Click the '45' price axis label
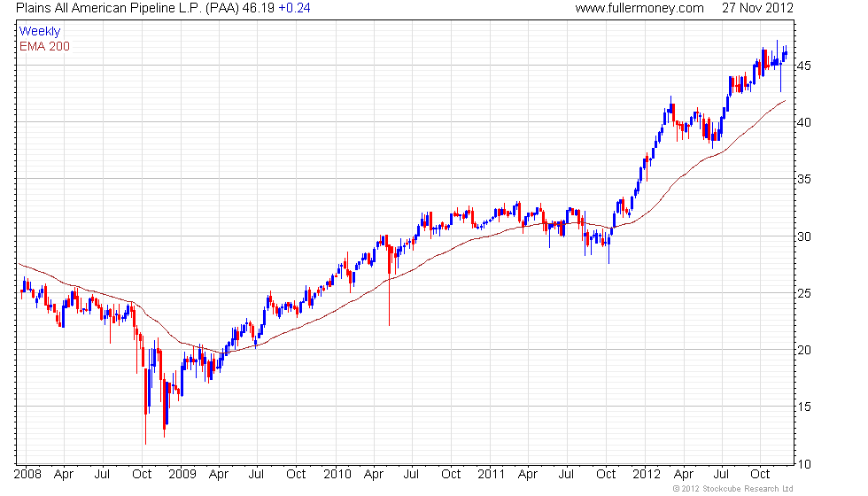868x496 pixels. point(804,66)
